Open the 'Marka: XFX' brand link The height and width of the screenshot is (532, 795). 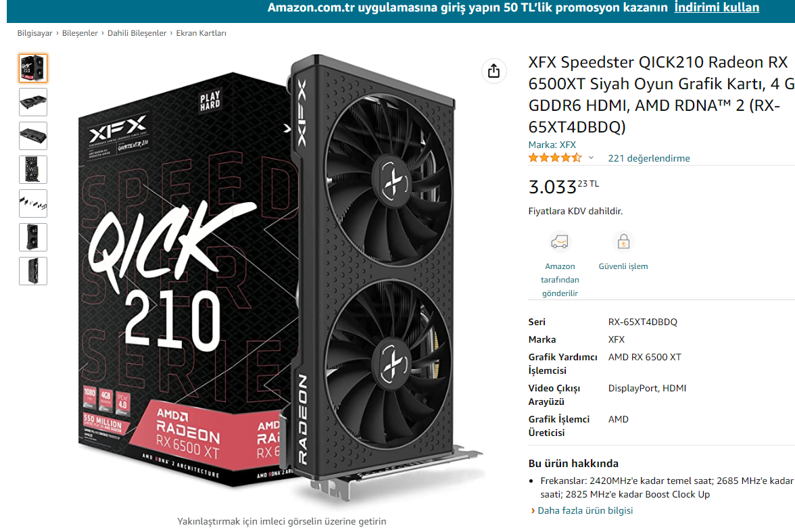coord(552,145)
